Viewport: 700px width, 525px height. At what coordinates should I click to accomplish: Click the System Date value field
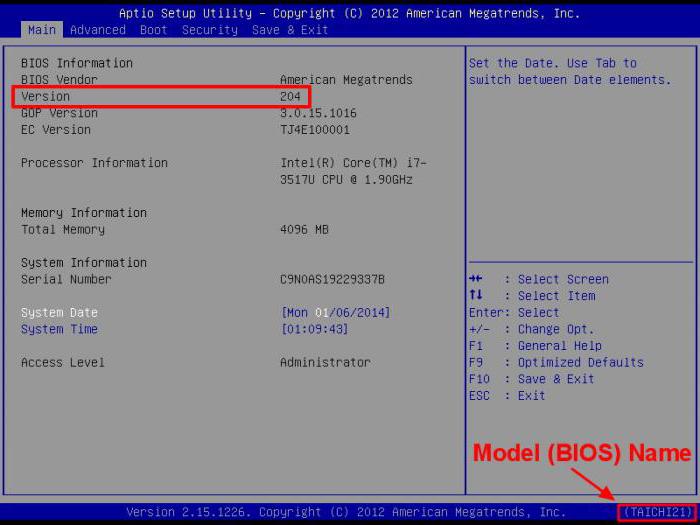coord(335,312)
